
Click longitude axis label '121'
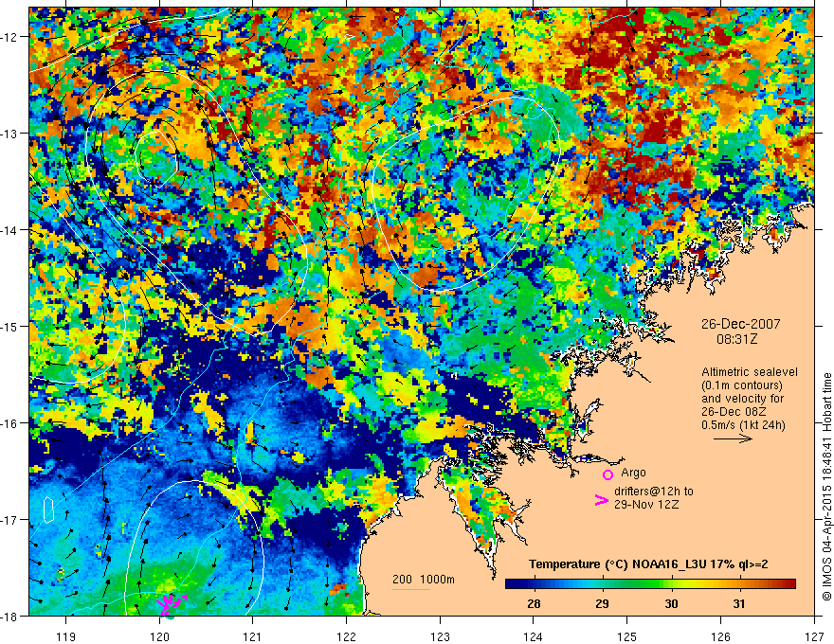click(x=252, y=636)
